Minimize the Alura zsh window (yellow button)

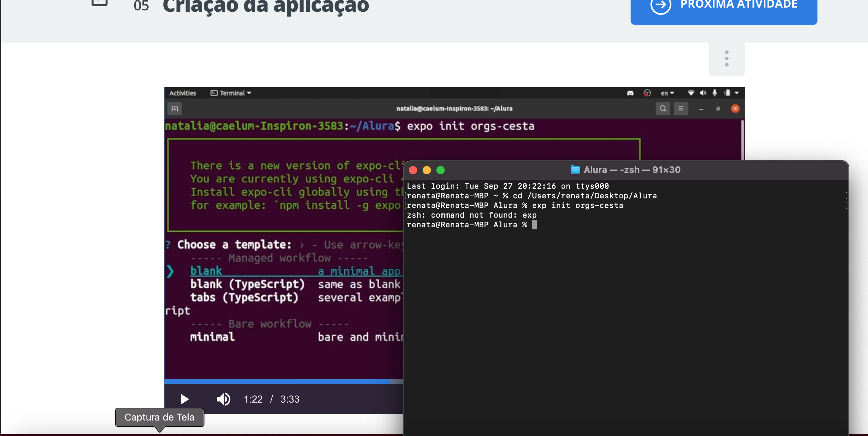tap(427, 170)
